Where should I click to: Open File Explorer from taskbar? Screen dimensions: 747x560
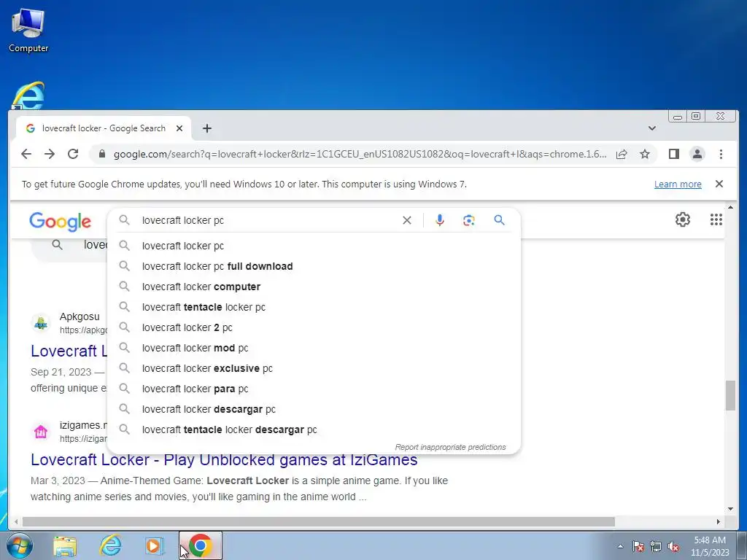[65, 545]
